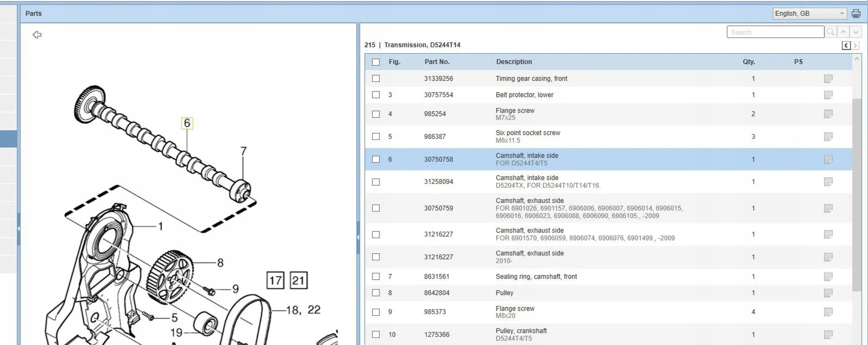
Task: Open note icon for Belt protector, lower
Action: [828, 95]
